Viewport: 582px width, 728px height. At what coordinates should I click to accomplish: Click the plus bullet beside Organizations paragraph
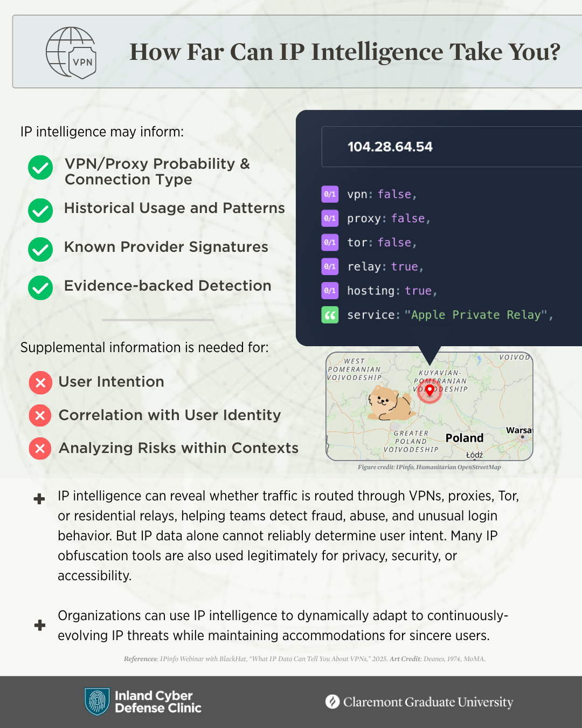[39, 625]
